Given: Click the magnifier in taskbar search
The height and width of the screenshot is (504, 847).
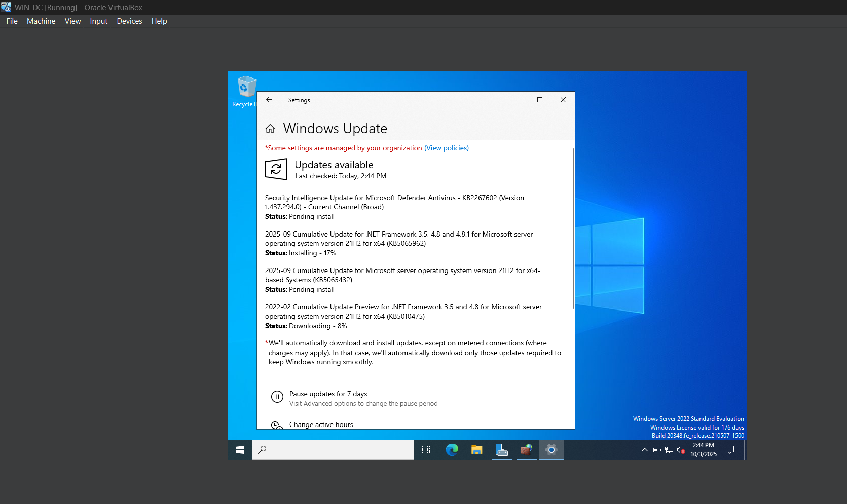Looking at the screenshot, I should (x=263, y=450).
